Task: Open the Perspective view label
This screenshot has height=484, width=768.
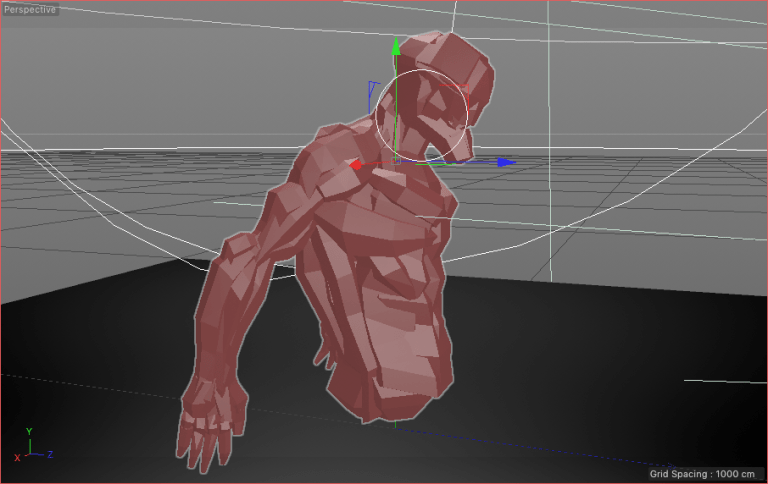Action: pos(30,9)
